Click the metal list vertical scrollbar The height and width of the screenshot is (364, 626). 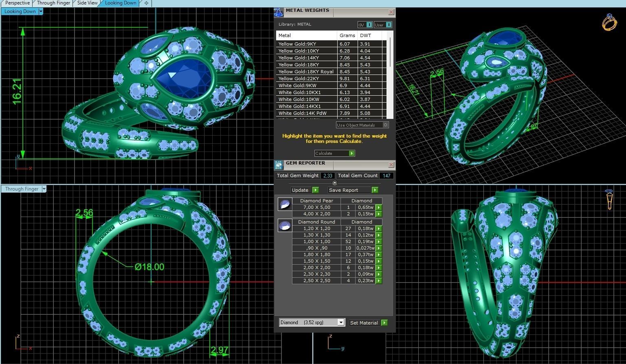tap(391, 52)
